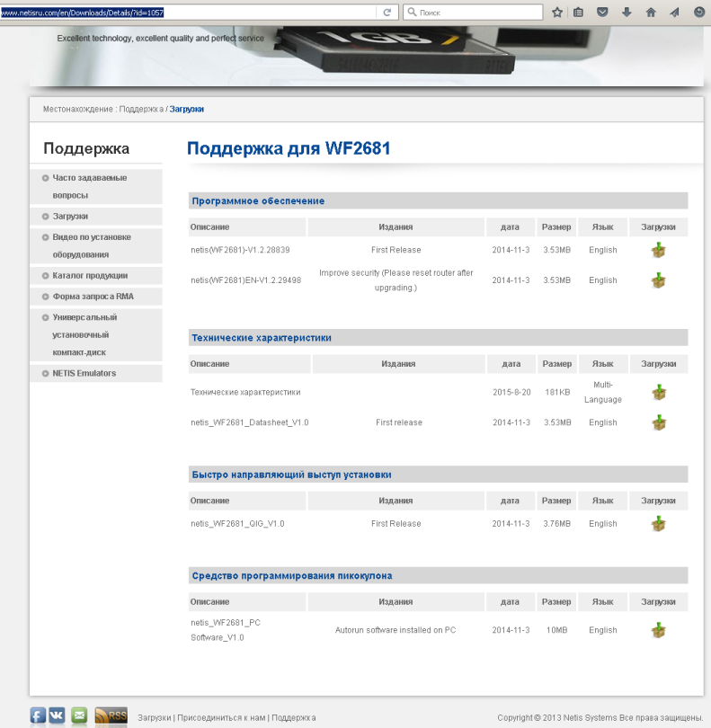
Task: Open Загрузки in the sidebar menu
Action: [96, 217]
